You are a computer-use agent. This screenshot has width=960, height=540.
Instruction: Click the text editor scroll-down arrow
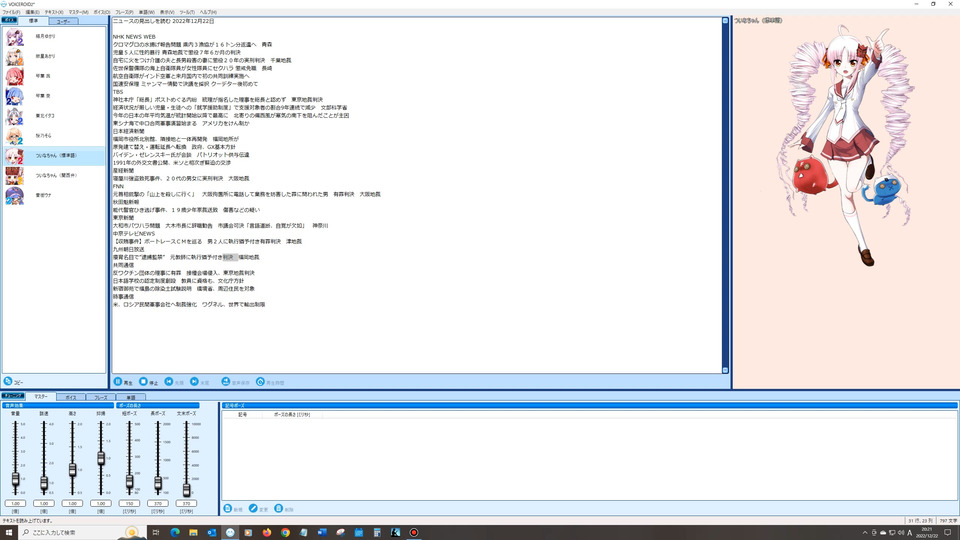pyautogui.click(x=726, y=370)
